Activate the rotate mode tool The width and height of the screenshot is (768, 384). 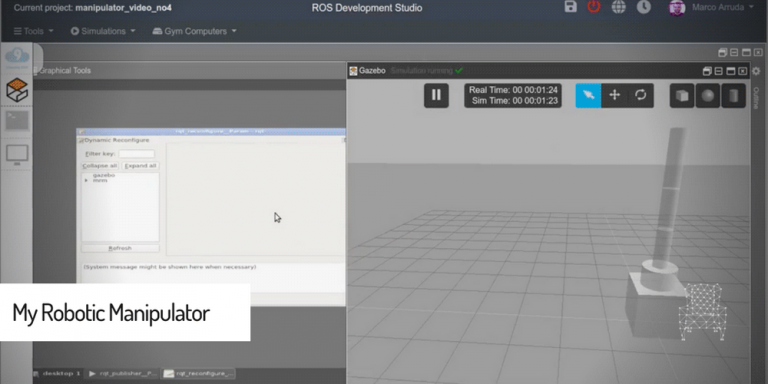641,96
